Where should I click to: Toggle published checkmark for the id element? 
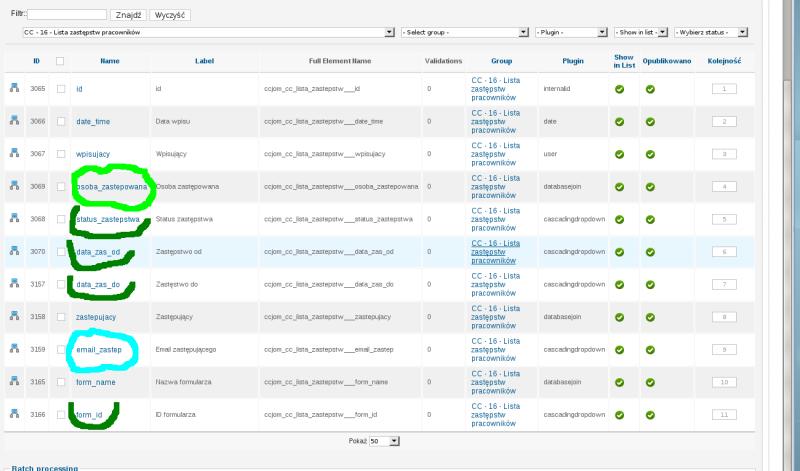650,89
